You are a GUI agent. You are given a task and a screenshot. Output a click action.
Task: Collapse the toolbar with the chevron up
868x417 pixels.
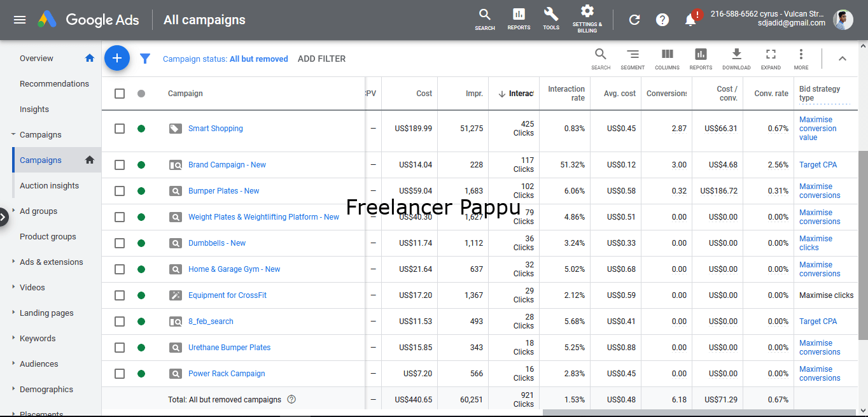pos(842,59)
